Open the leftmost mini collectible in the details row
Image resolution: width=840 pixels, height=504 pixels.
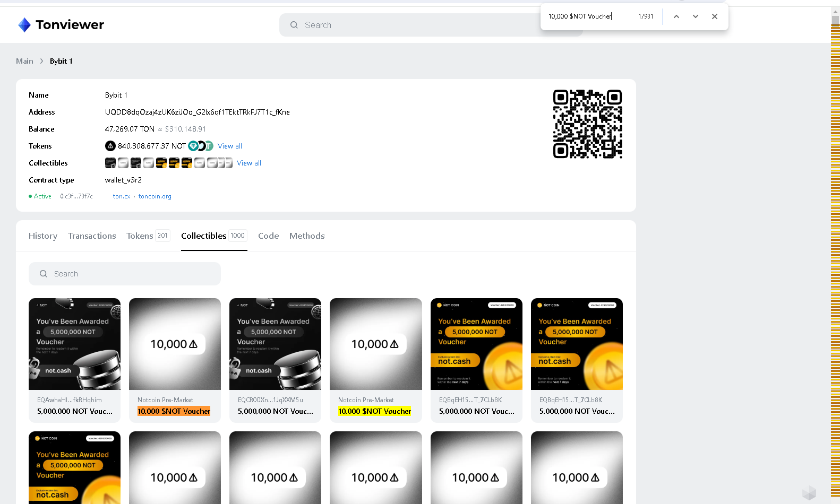110,163
